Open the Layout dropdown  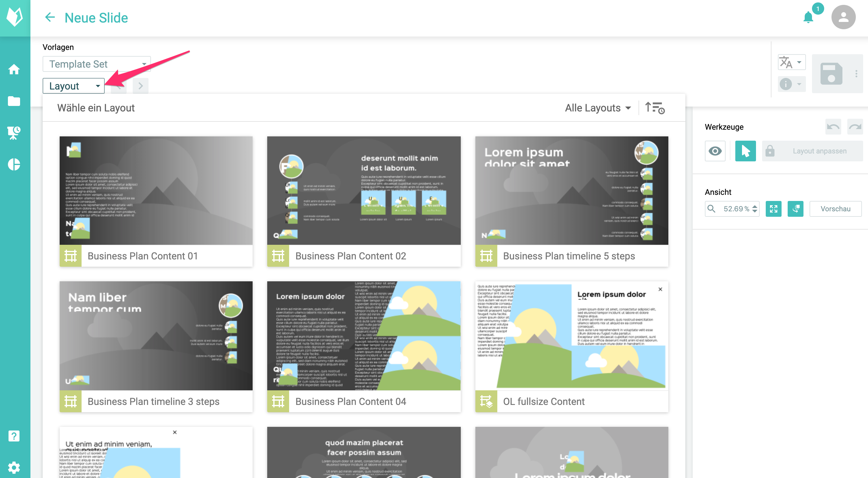pos(73,86)
